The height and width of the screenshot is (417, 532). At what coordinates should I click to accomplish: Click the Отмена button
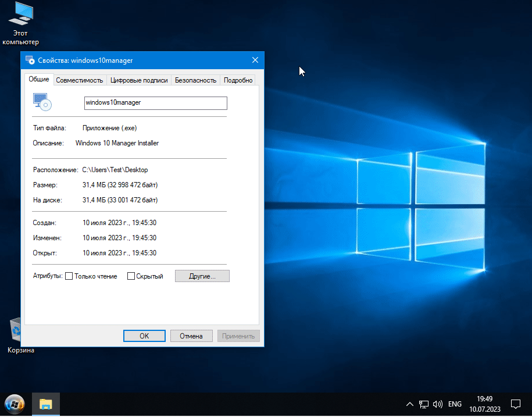tap(191, 336)
